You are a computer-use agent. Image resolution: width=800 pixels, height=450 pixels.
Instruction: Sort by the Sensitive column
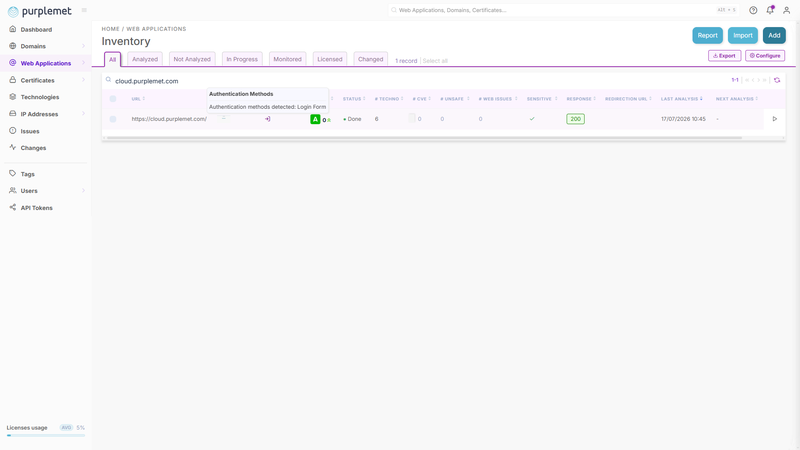[542, 99]
